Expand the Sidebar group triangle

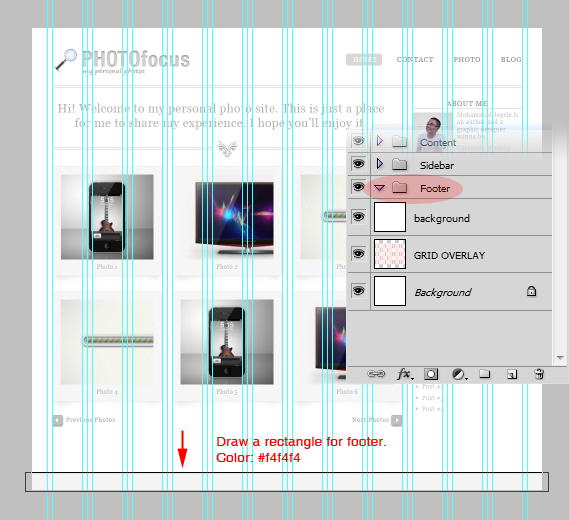pos(380,164)
